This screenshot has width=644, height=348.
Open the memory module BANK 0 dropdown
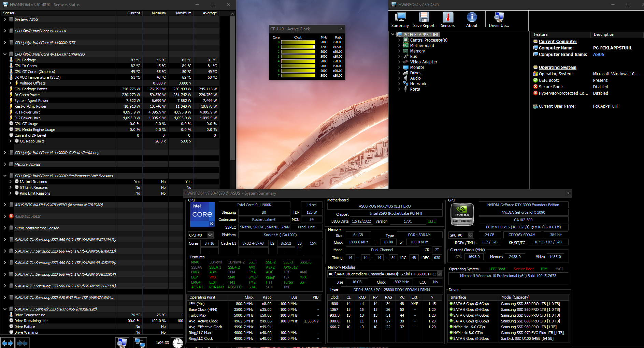439,274
